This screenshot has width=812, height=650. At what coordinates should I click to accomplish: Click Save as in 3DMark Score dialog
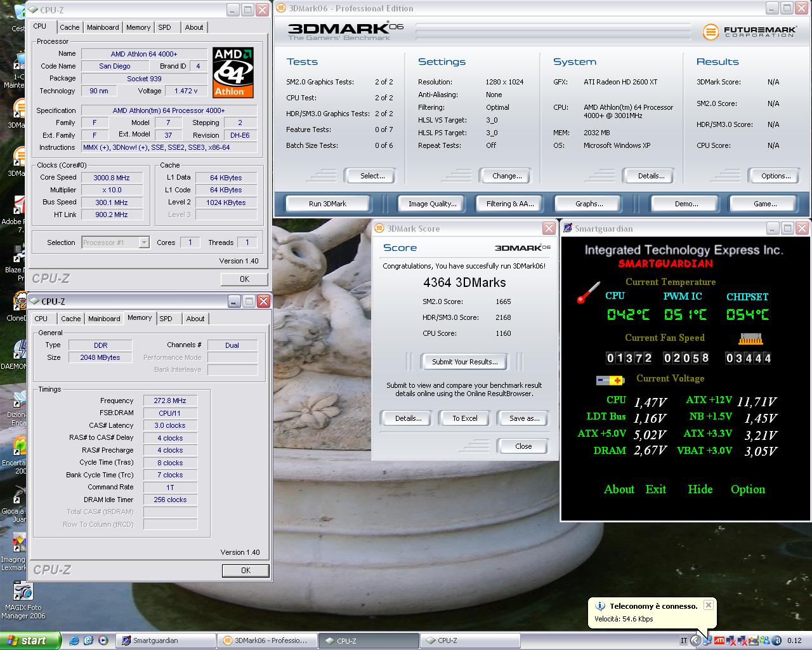point(524,418)
